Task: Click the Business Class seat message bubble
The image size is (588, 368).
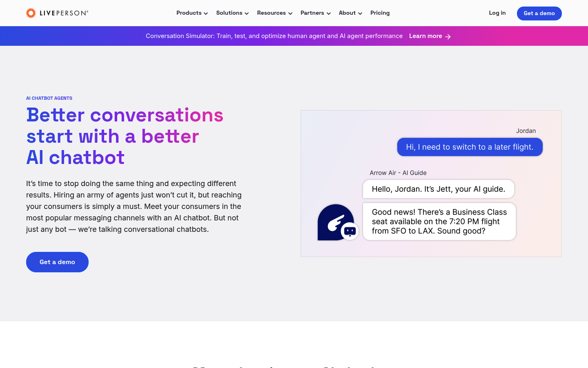Action: point(439,221)
